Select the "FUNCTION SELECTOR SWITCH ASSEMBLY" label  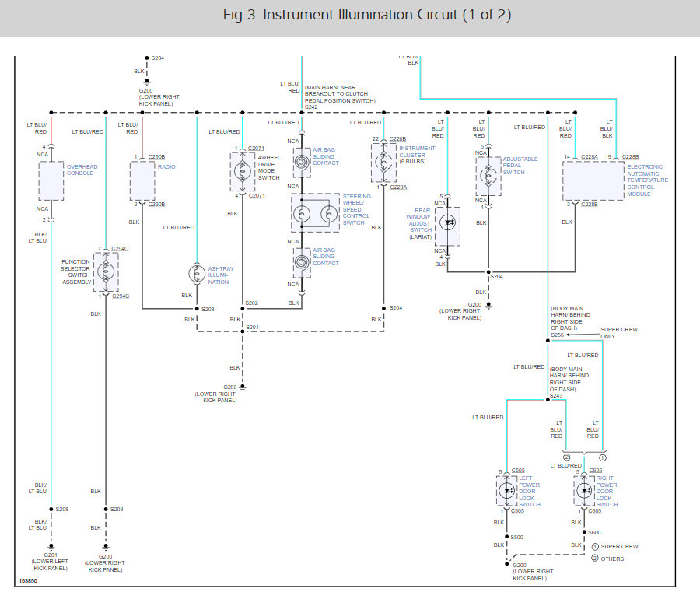coord(76,271)
